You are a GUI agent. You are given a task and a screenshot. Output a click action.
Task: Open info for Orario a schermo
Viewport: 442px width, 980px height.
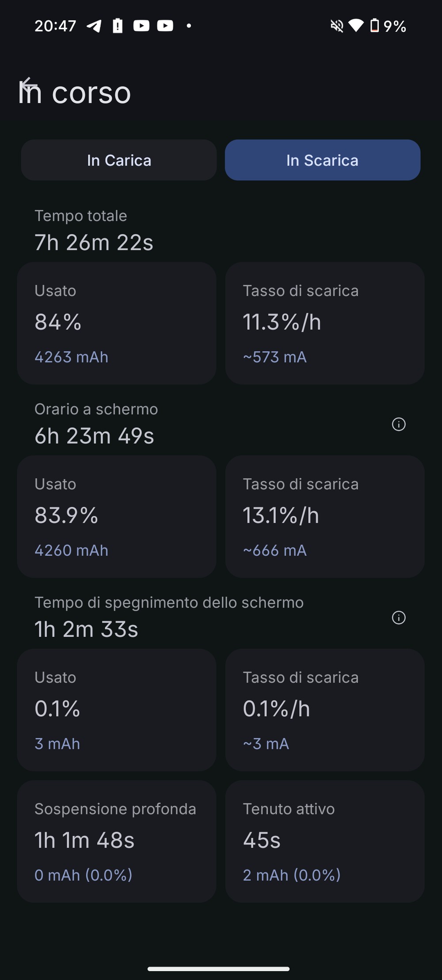tap(399, 424)
